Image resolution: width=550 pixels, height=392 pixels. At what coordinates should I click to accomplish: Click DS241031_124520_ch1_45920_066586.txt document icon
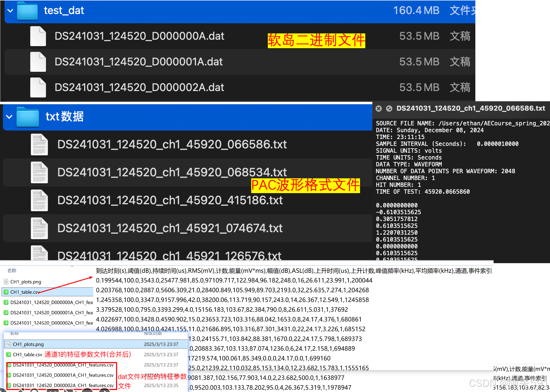pos(39,145)
